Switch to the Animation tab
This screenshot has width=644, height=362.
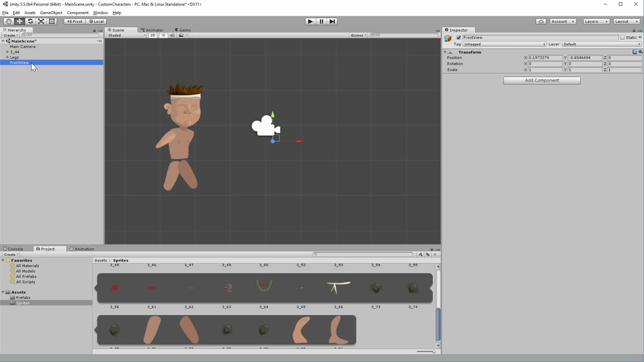pos(82,249)
